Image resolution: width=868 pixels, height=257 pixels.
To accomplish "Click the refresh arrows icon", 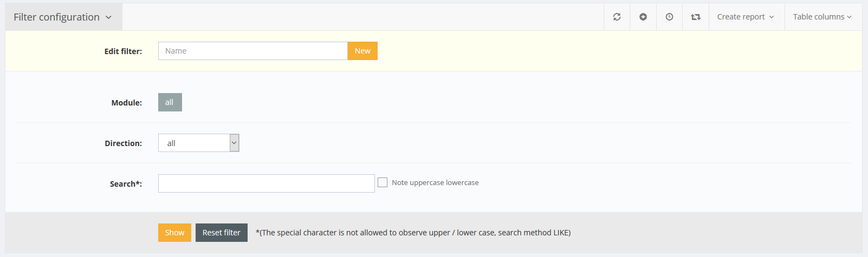I will [617, 17].
